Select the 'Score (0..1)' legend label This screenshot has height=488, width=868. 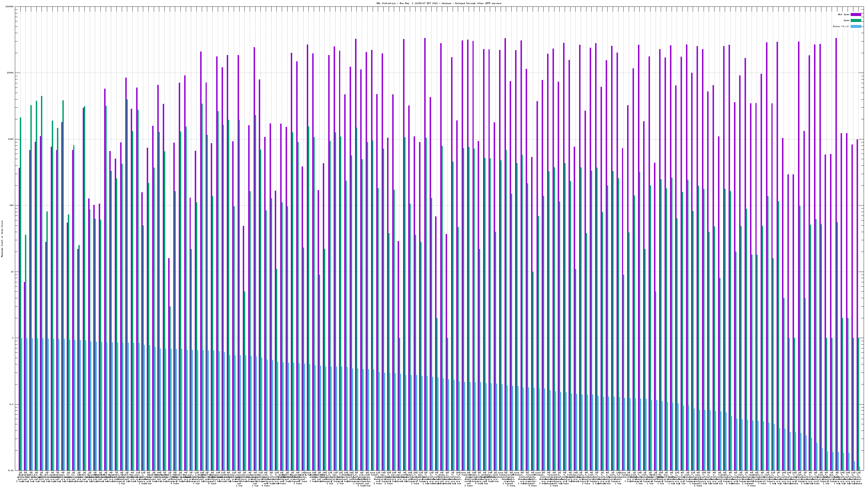(x=841, y=26)
